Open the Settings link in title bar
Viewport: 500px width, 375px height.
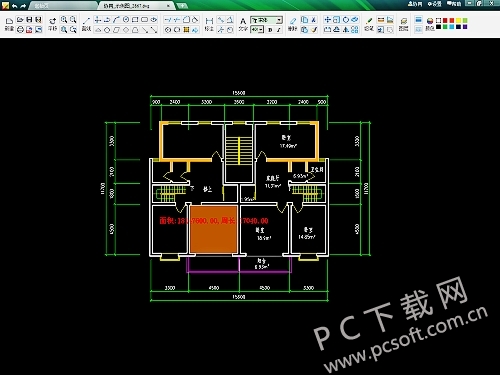point(434,4)
